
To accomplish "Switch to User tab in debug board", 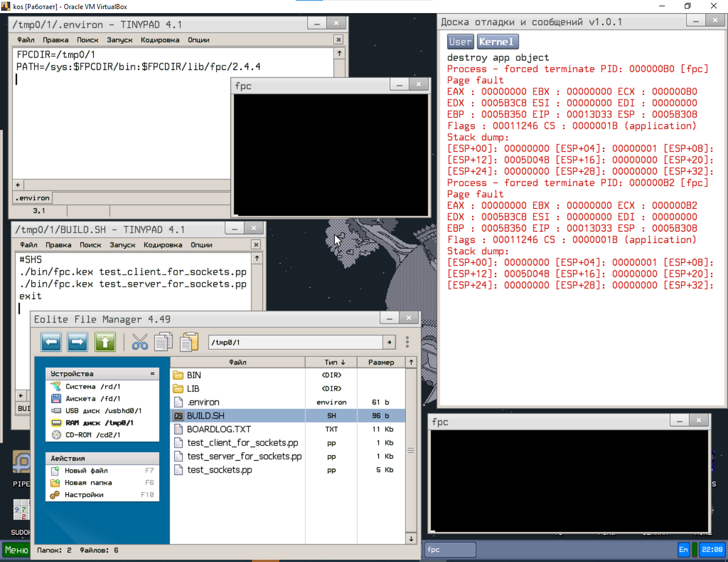I will click(460, 42).
